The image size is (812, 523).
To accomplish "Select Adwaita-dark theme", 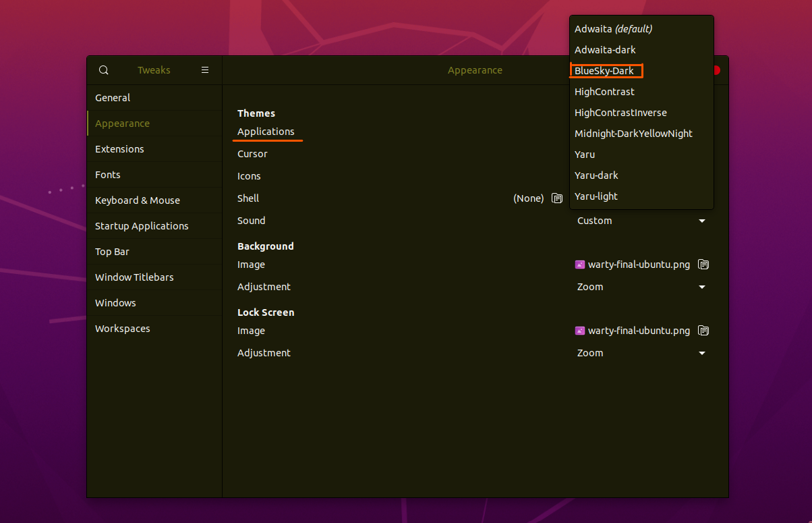I will pyautogui.click(x=641, y=50).
